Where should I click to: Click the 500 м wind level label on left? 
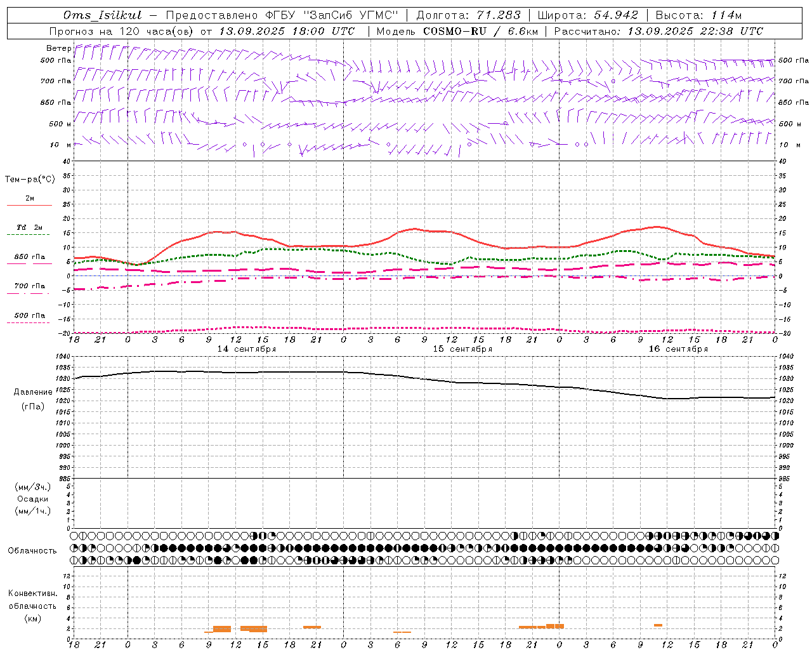pyautogui.click(x=60, y=124)
